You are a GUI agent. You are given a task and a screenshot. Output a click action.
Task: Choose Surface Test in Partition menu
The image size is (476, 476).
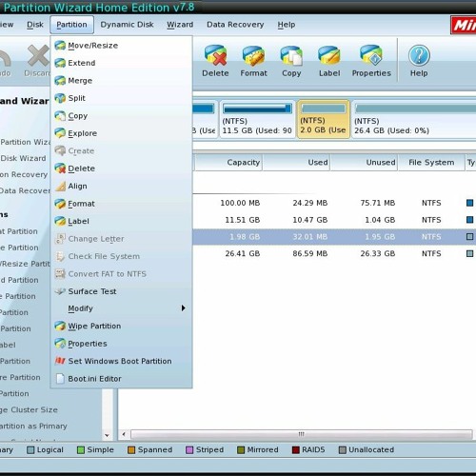[x=121, y=291]
